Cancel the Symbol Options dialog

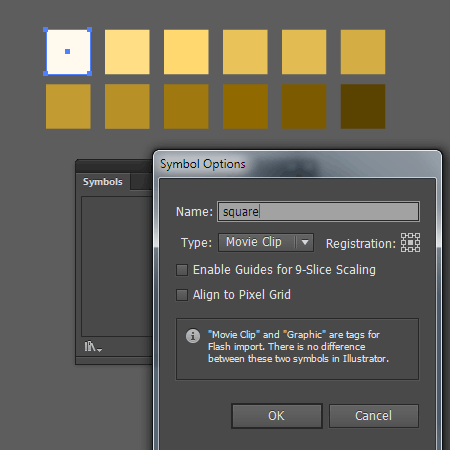[374, 416]
